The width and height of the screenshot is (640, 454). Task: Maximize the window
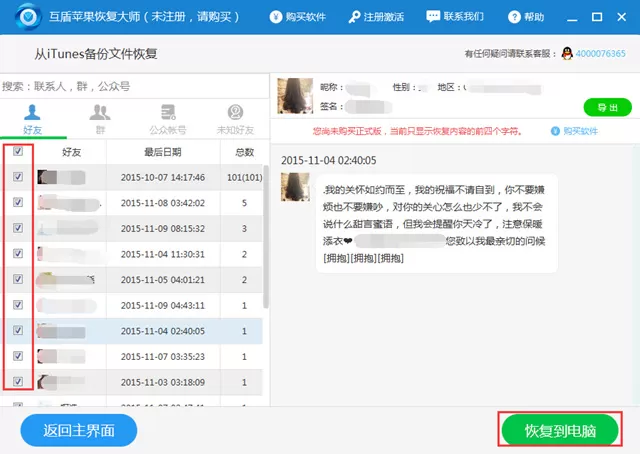tap(597, 17)
